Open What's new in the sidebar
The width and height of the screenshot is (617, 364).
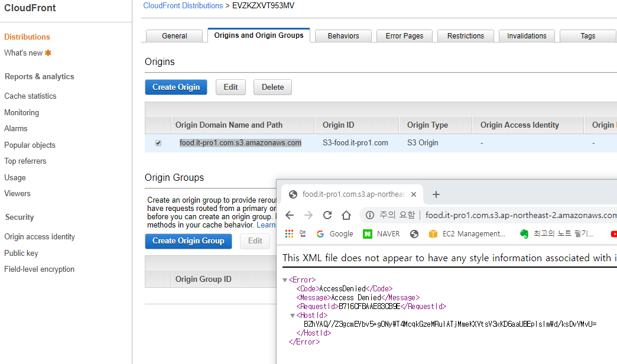pos(23,53)
